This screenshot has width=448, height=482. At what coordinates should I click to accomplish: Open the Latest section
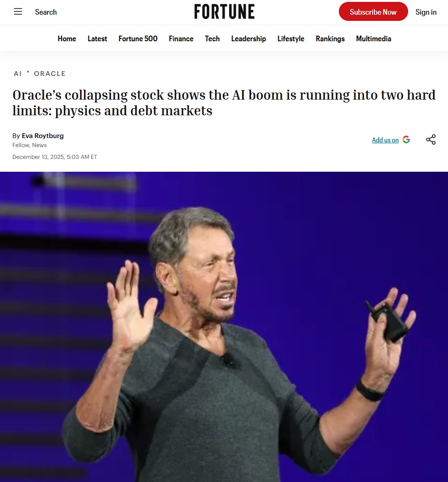tap(97, 39)
